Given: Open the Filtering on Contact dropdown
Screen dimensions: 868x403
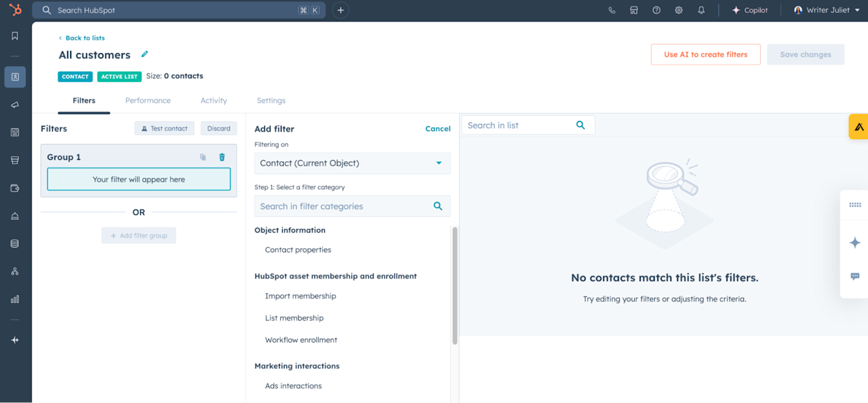Looking at the screenshot, I should (x=352, y=163).
